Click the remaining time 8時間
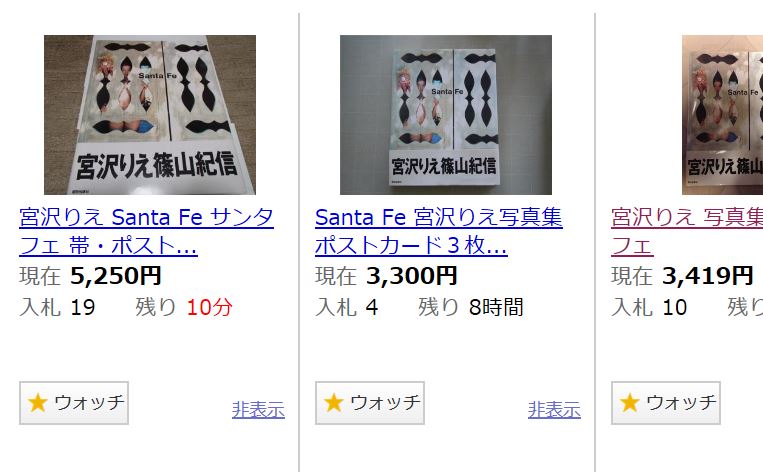Screen dimensions: 763x472 pyautogui.click(x=496, y=308)
